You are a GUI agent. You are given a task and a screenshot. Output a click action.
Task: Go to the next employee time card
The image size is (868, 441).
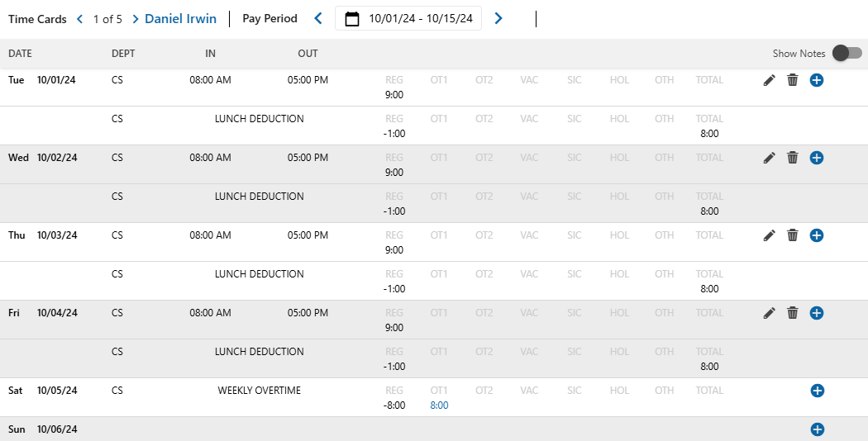point(136,19)
